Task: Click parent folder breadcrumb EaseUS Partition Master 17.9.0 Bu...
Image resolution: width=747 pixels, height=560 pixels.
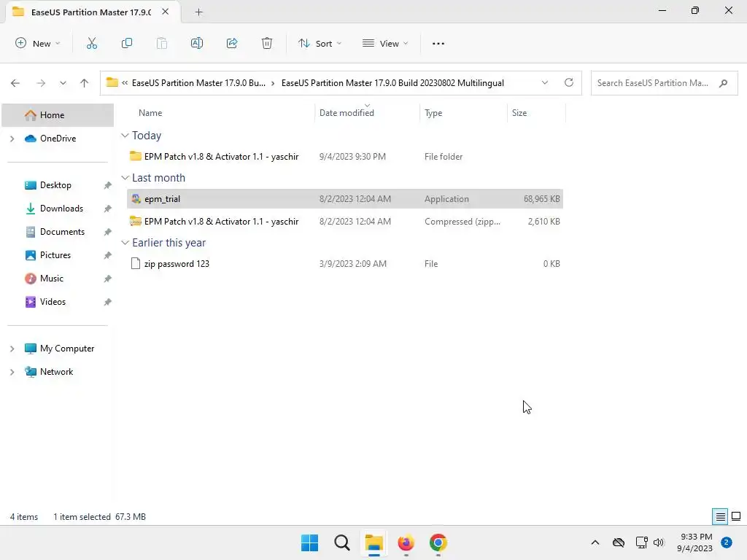Action: [x=198, y=83]
